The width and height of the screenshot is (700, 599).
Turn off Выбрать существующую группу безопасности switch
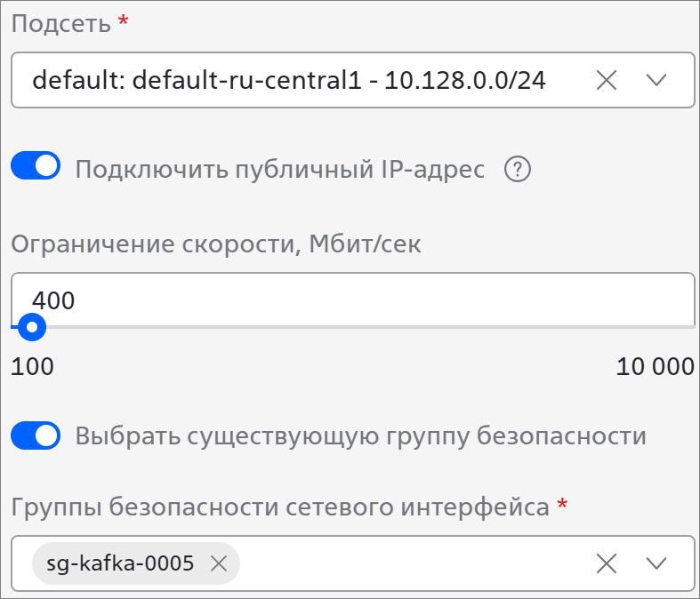(36, 435)
